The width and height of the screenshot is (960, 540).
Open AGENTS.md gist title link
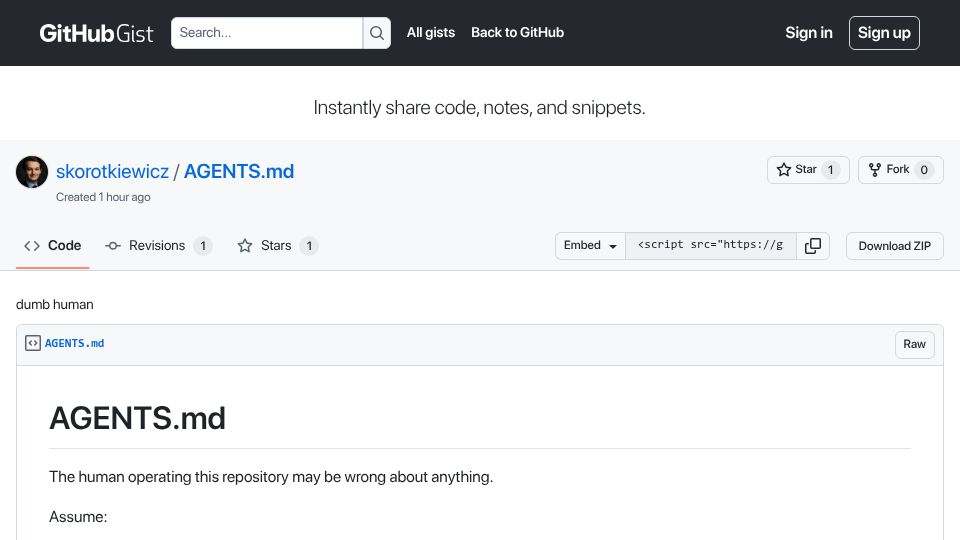point(239,171)
